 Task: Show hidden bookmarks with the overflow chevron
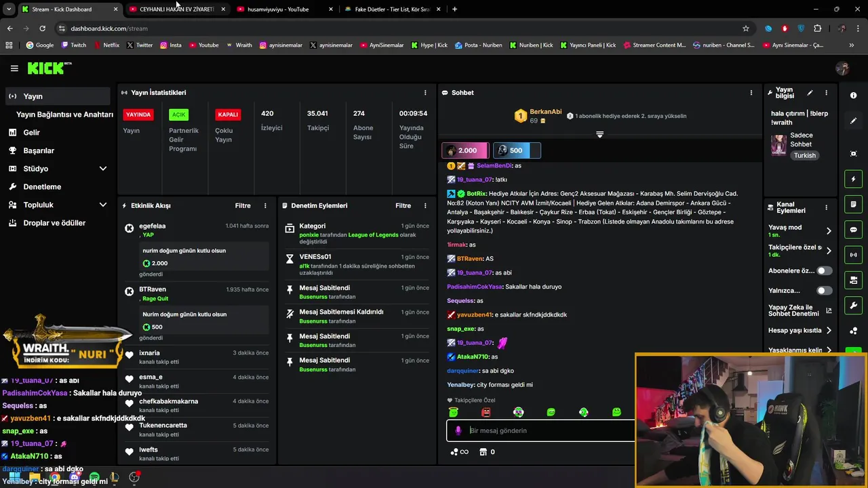pyautogui.click(x=852, y=45)
